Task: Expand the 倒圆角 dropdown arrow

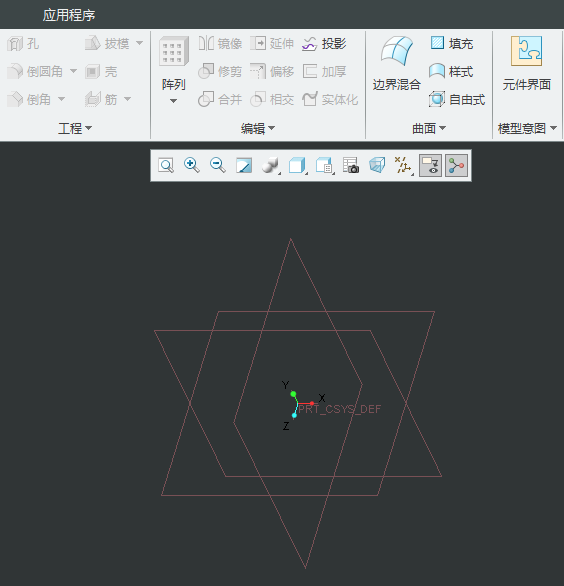Action: (x=73, y=71)
